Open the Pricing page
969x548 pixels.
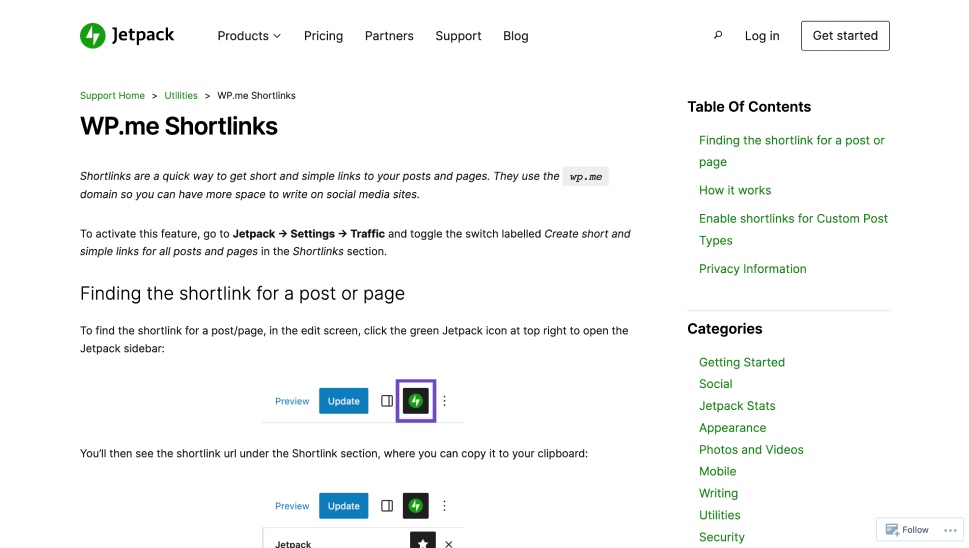323,36
